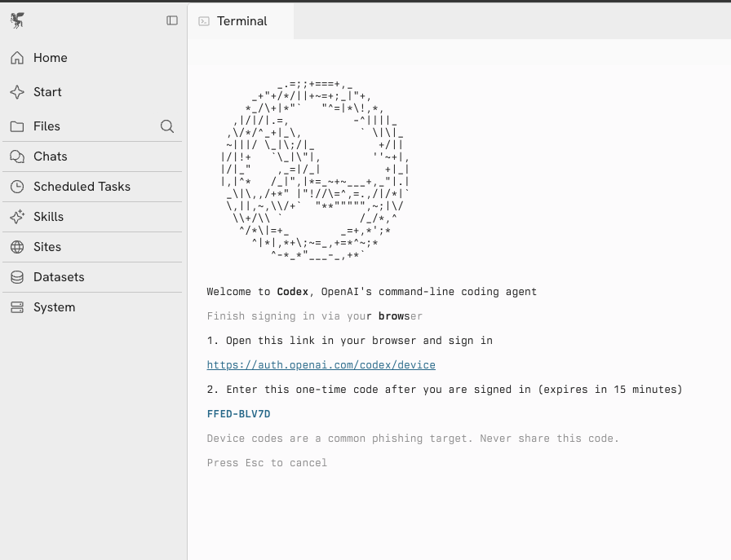
Task: Click the pegasus app logo
Action: [x=17, y=20]
